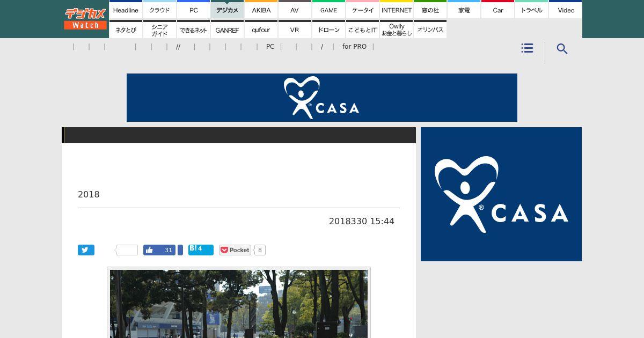Open the GAME tab
This screenshot has width=644, height=338.
pos(328,10)
